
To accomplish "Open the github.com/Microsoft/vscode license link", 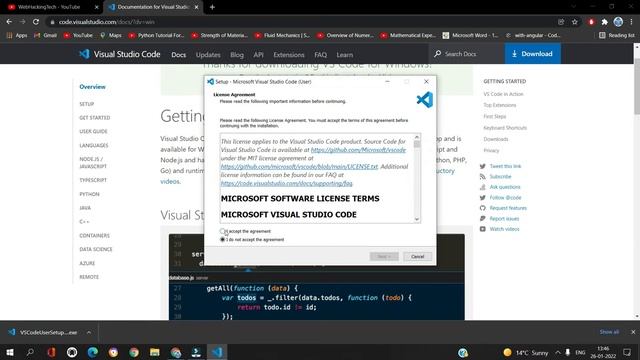I will click(x=358, y=150).
